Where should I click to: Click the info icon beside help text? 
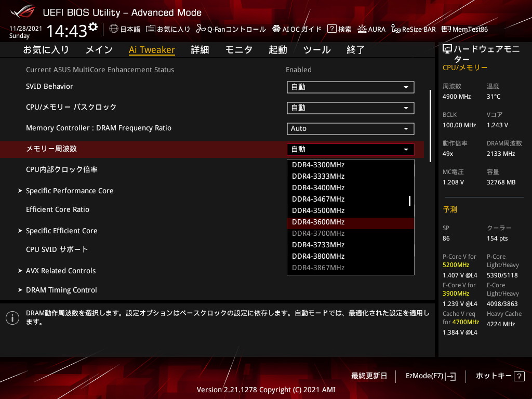[12, 318]
